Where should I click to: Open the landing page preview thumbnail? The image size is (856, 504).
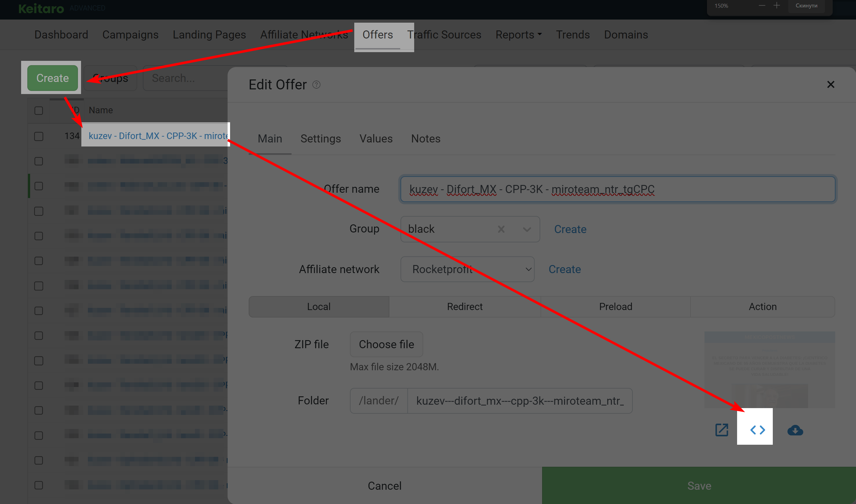click(769, 370)
